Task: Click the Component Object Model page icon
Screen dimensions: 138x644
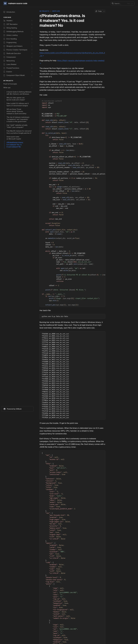Action: click(4, 75)
